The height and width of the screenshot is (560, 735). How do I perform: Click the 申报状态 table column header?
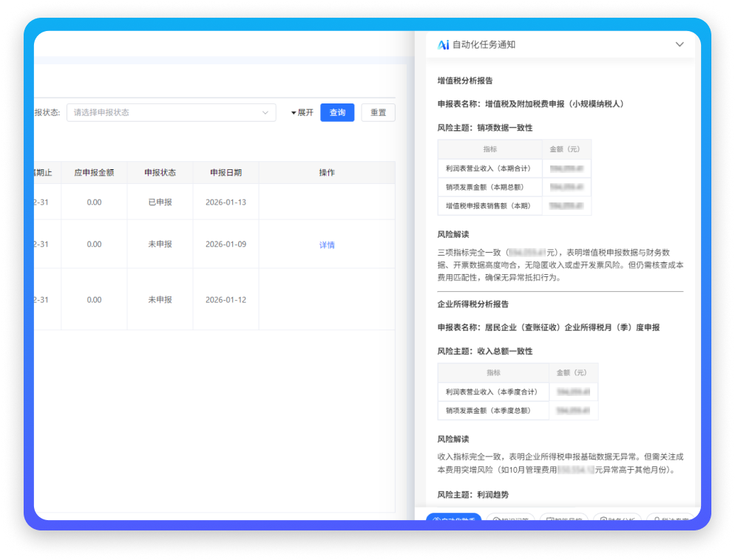coord(160,173)
